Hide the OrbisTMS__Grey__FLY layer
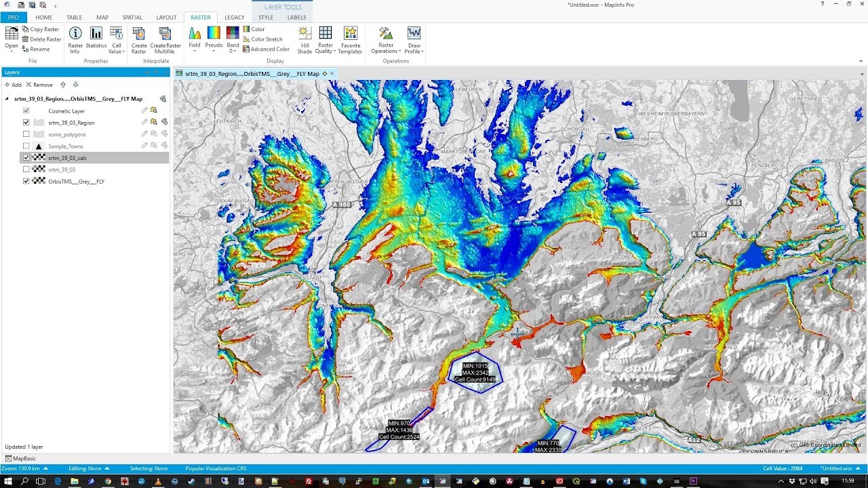The image size is (868, 488). click(26, 182)
